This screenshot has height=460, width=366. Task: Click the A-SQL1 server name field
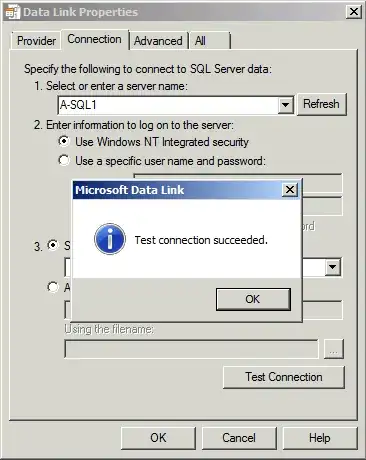tap(168, 105)
